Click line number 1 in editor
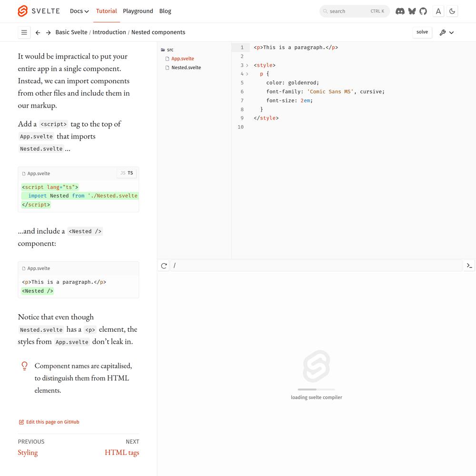476x476 pixels. point(242,47)
